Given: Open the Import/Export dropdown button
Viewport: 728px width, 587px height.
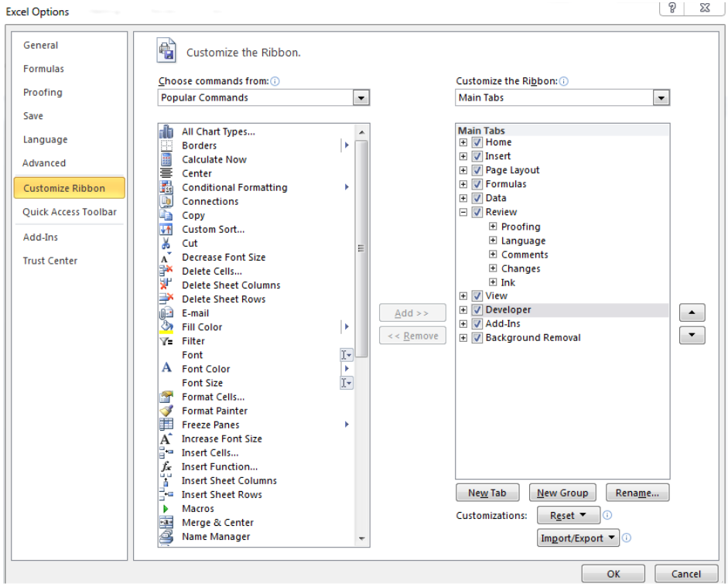Looking at the screenshot, I should tap(578, 538).
